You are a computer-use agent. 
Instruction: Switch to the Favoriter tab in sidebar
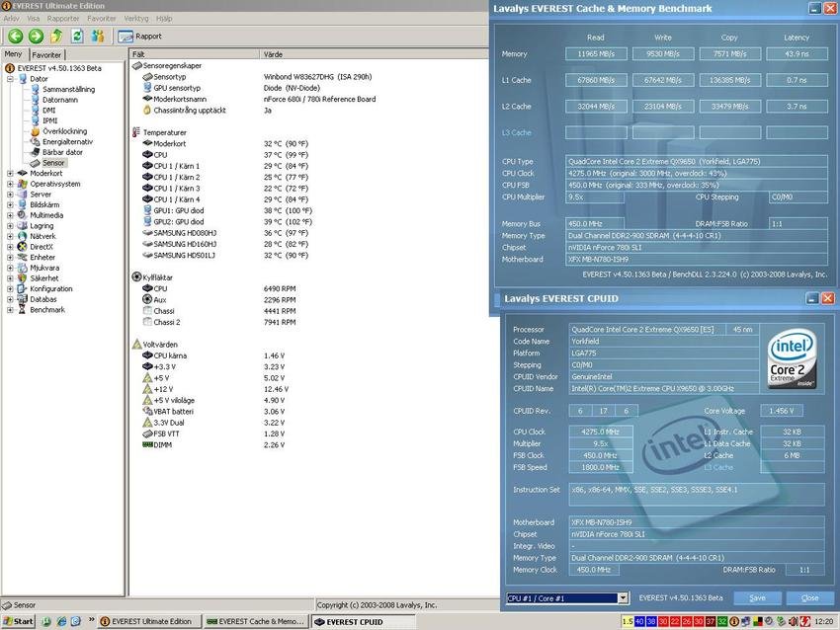[x=46, y=54]
